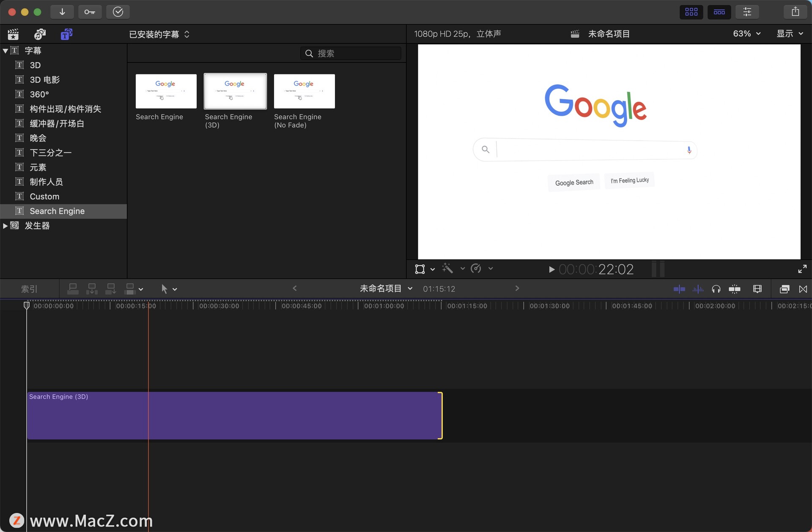Toggle the timeline panel button
This screenshot has height=532, width=812.
pyautogui.click(x=719, y=12)
